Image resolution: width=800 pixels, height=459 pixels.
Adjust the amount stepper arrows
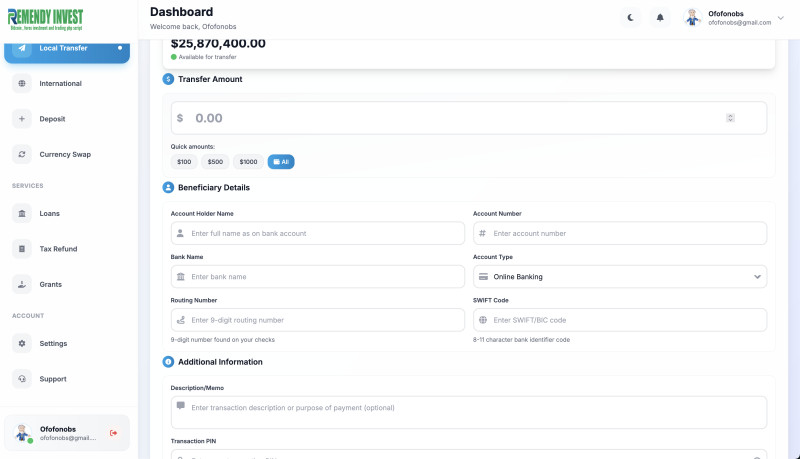coord(730,118)
